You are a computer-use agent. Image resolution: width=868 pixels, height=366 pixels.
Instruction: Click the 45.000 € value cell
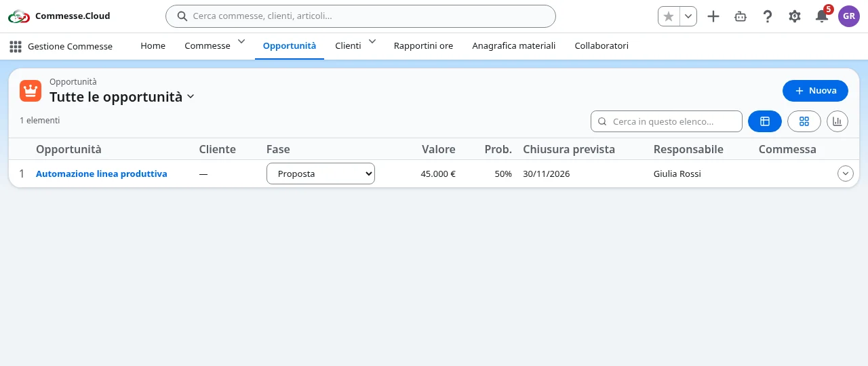point(438,174)
